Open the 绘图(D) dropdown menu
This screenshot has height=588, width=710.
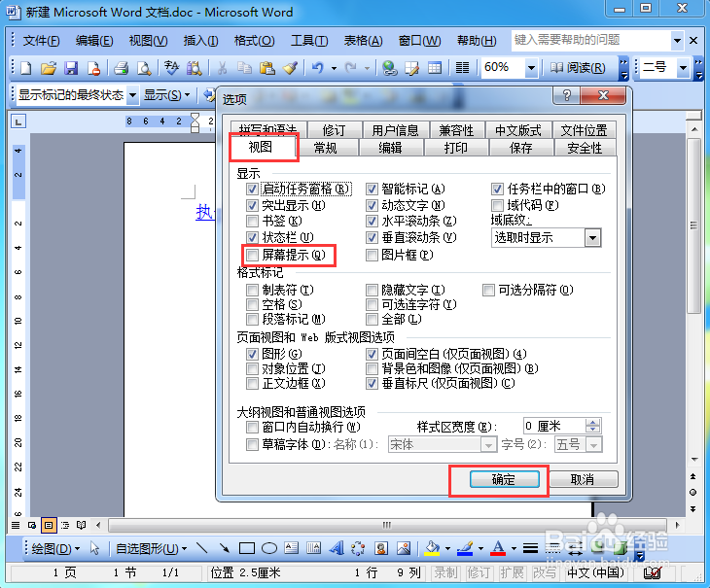(55, 549)
